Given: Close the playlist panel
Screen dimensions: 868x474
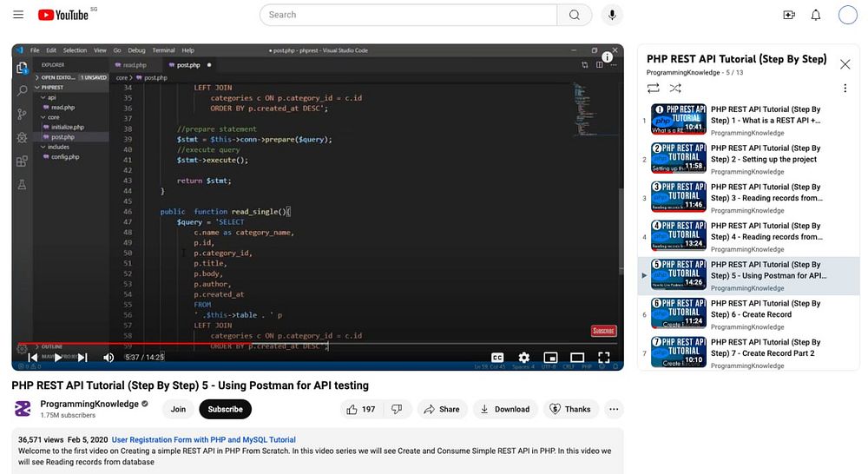Looking at the screenshot, I should coord(845,64).
